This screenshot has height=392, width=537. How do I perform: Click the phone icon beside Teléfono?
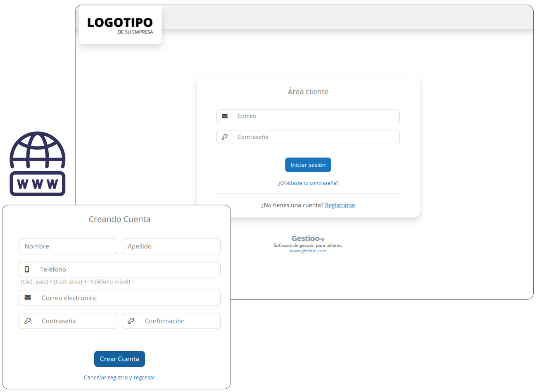coord(27,269)
